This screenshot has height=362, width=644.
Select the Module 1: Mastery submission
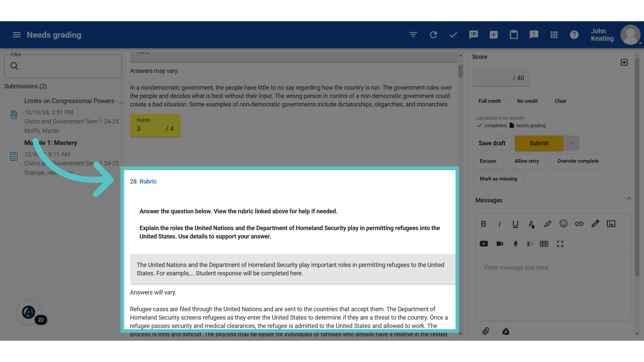(51, 143)
